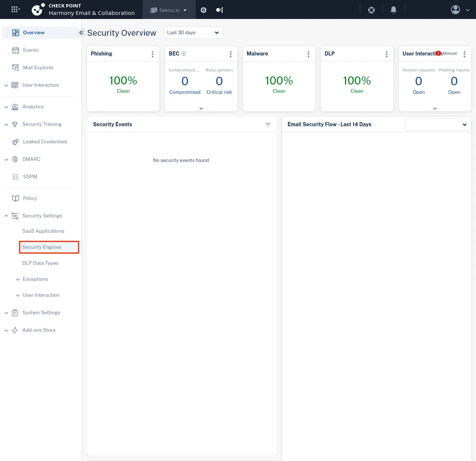Viewport: 476px width, 461px height.
Task: Open DLP Data Types in sidebar
Action: [x=40, y=263]
